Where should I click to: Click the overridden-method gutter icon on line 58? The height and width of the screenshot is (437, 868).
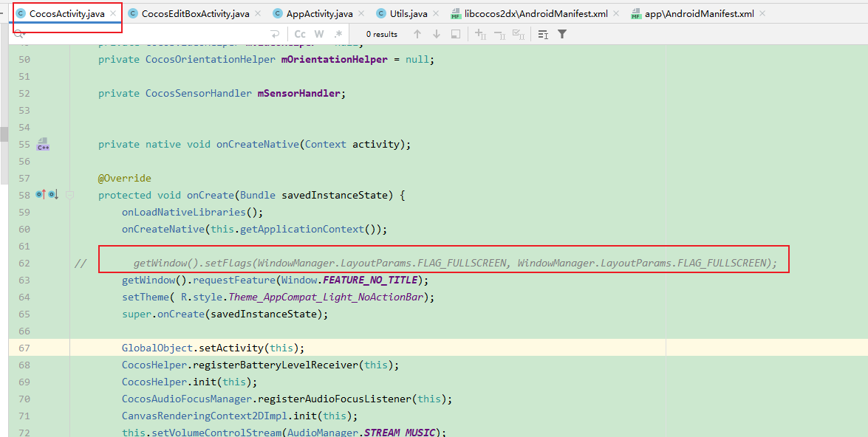click(x=53, y=195)
